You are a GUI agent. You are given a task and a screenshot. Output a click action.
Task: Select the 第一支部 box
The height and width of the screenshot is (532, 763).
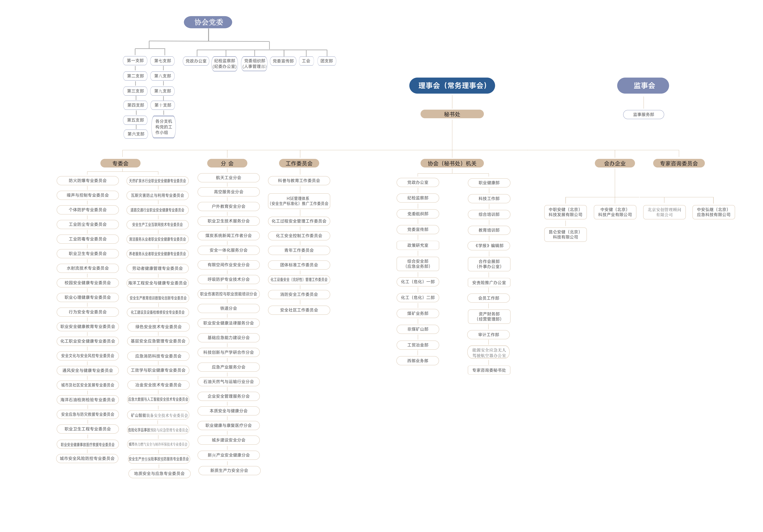pyautogui.click(x=135, y=61)
